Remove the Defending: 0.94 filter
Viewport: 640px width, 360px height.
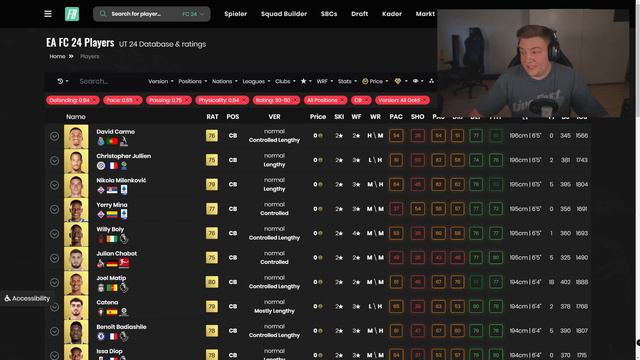(x=94, y=100)
